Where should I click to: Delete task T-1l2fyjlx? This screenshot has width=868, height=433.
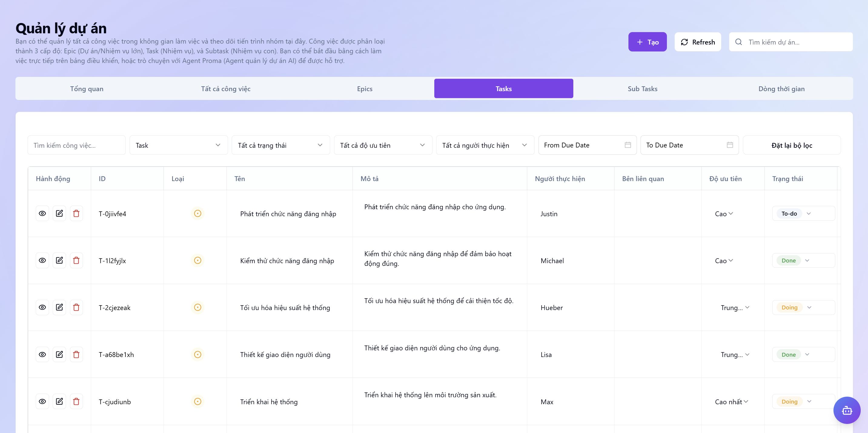[x=76, y=260]
